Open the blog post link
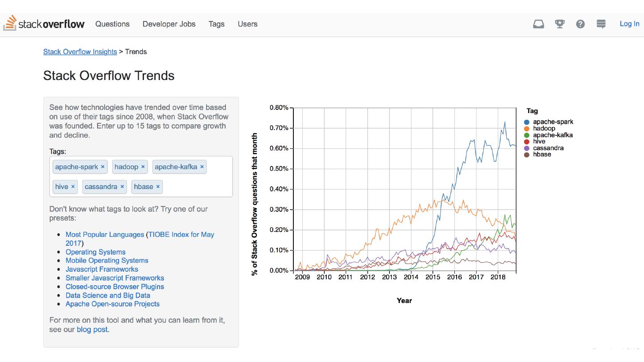644x362 pixels. coord(92,330)
